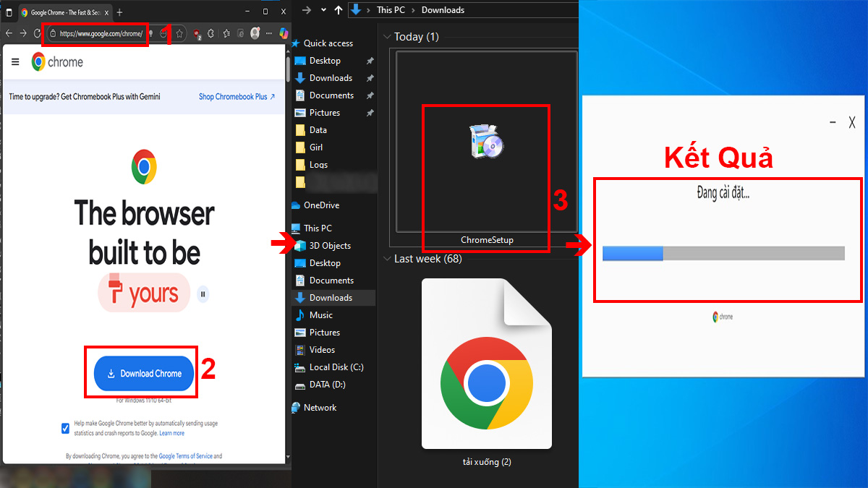
Task: Open the browser profile avatar
Action: (x=255, y=33)
